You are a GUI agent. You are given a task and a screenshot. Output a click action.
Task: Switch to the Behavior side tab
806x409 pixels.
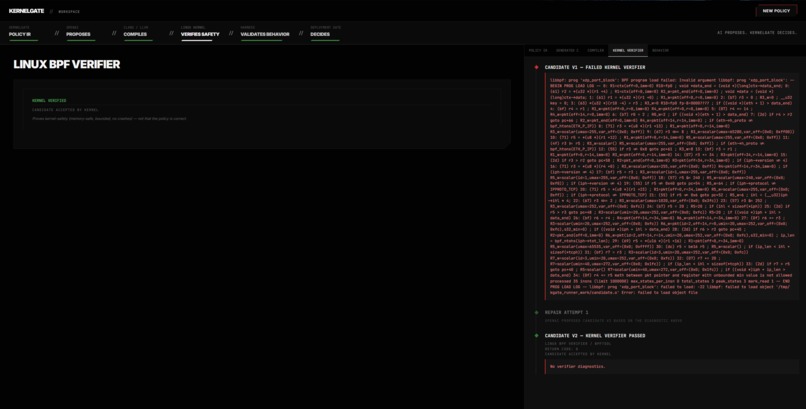[x=661, y=50]
